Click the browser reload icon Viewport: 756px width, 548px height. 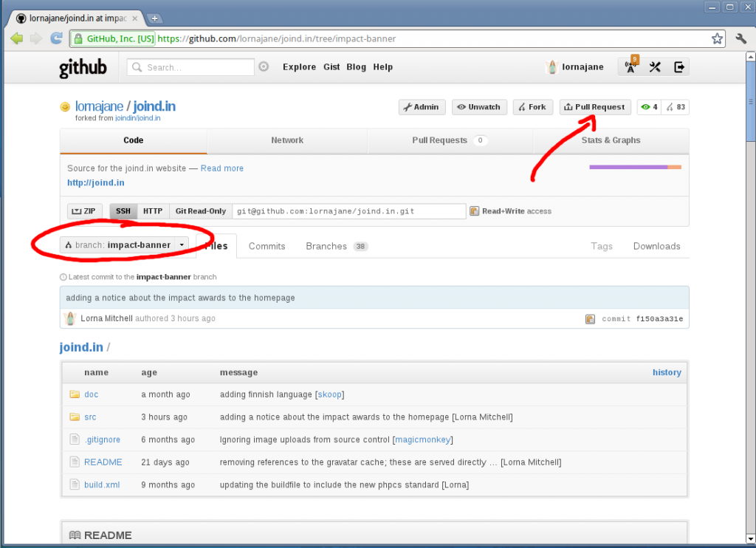[56, 38]
